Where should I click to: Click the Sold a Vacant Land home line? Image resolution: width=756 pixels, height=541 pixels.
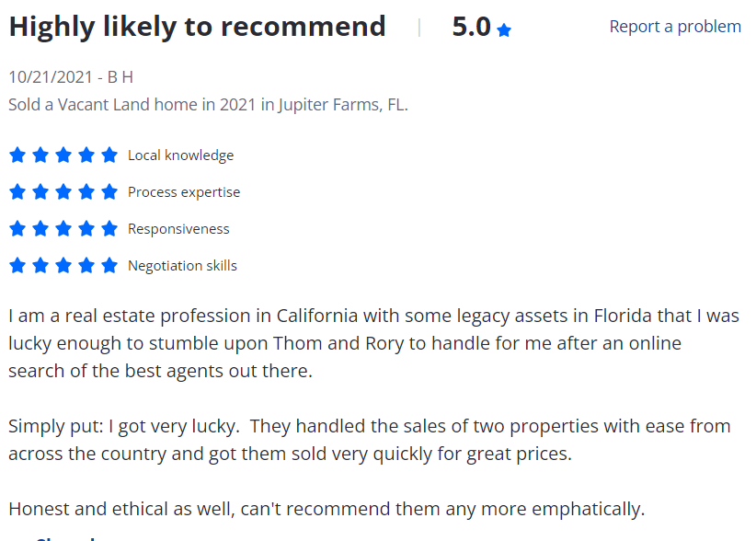coord(208,104)
